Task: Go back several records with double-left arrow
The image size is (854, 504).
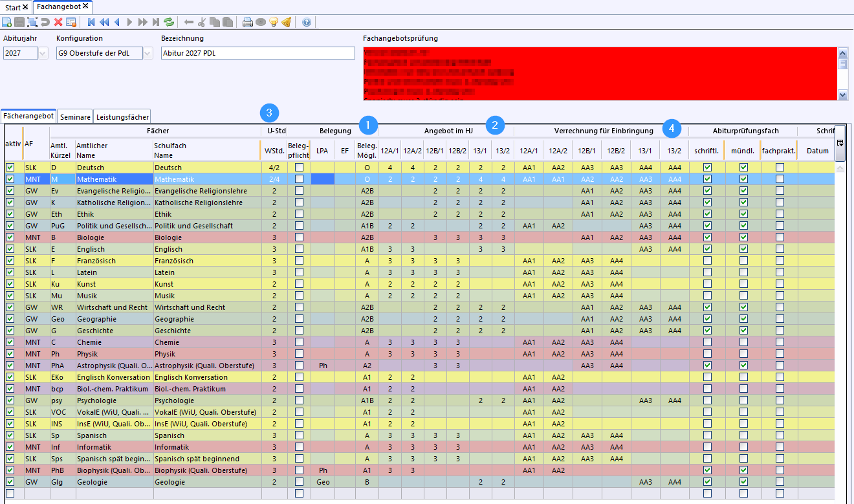Action: point(104,22)
